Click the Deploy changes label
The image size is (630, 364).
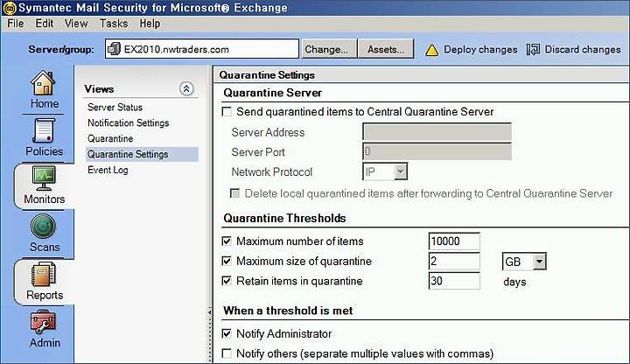(480, 49)
